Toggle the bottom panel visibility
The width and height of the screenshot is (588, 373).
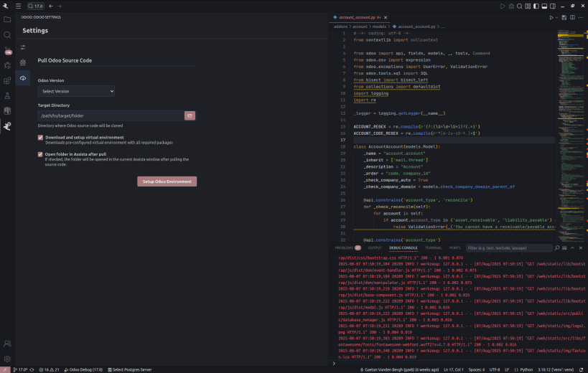544,6
